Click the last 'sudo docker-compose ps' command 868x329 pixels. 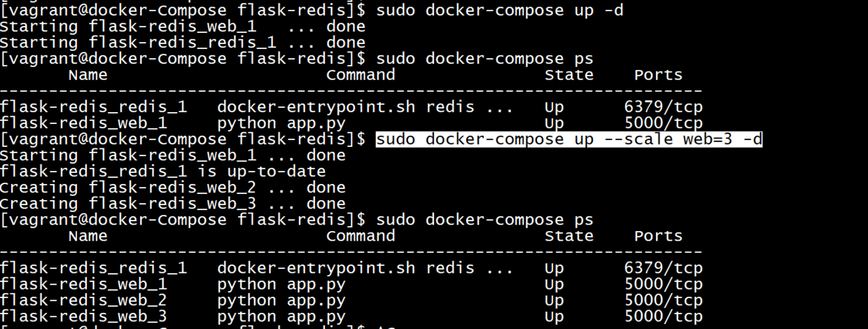pos(484,220)
